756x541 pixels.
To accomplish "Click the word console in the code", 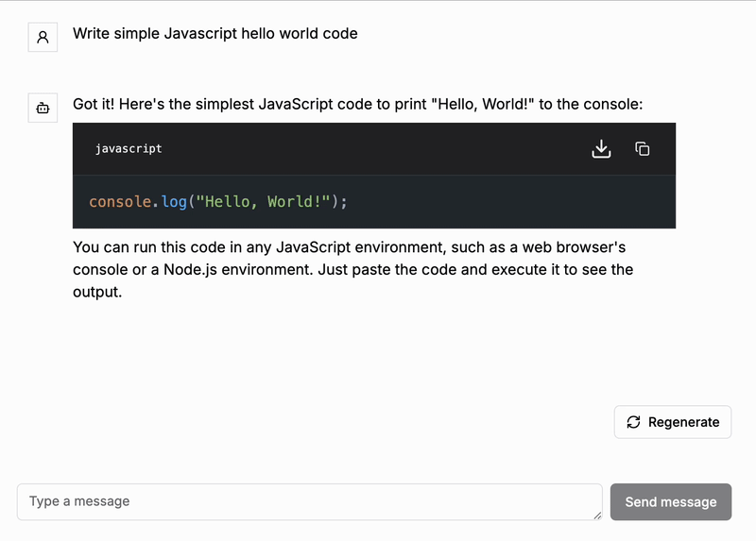I will click(x=120, y=202).
